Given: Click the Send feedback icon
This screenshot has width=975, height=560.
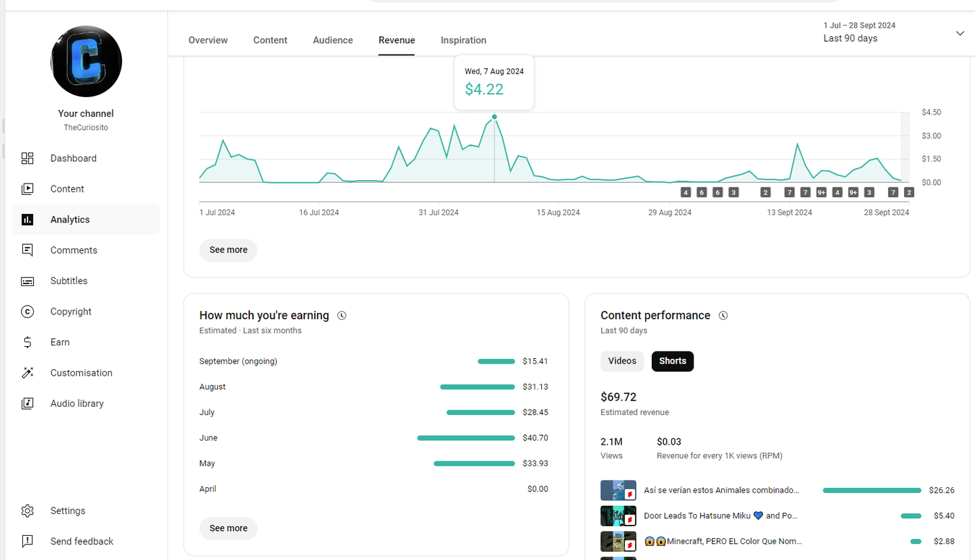Looking at the screenshot, I should 28,541.
